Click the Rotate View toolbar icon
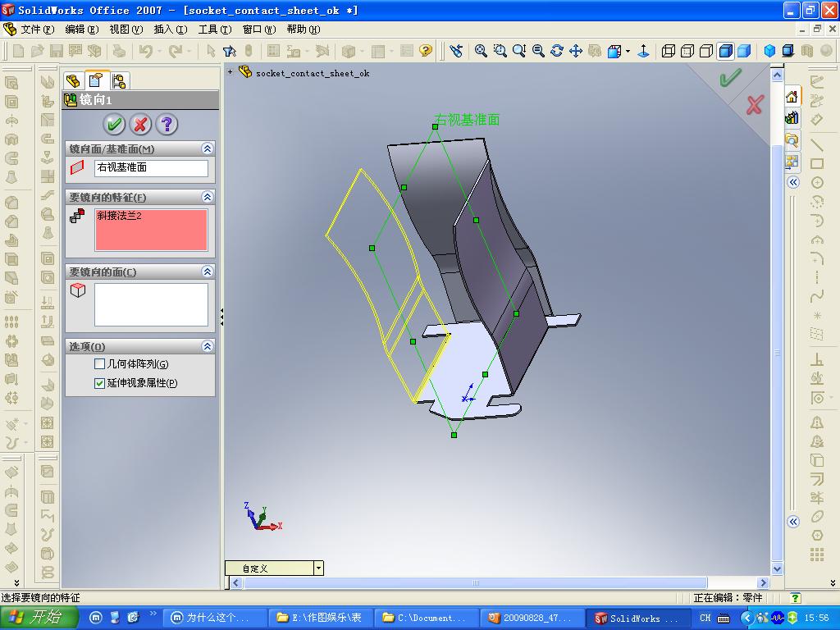The image size is (840, 630). pos(557,51)
